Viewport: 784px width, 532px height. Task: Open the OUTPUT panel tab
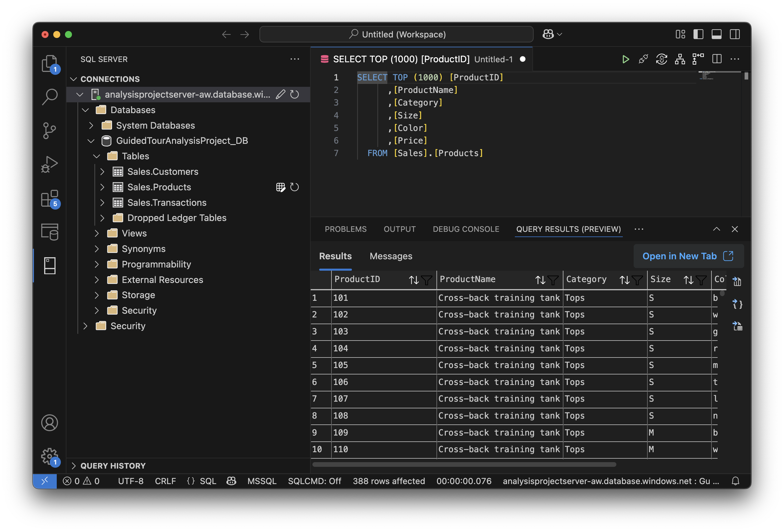point(399,229)
